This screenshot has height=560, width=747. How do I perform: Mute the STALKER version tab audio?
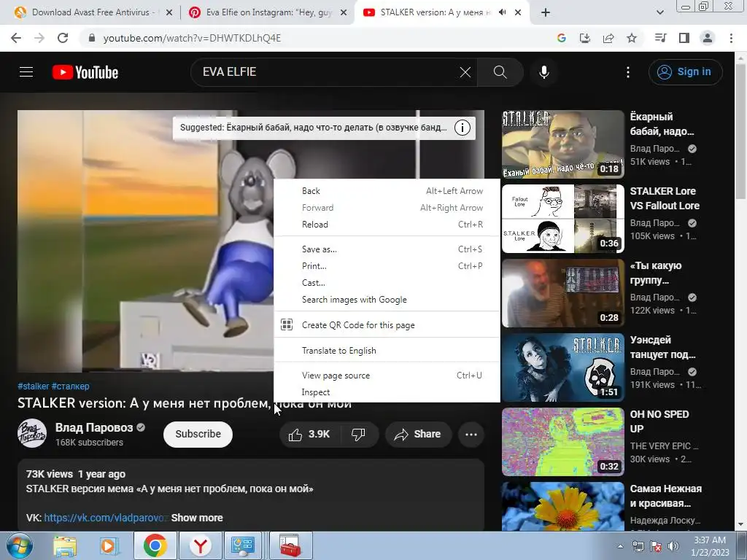pos(502,12)
